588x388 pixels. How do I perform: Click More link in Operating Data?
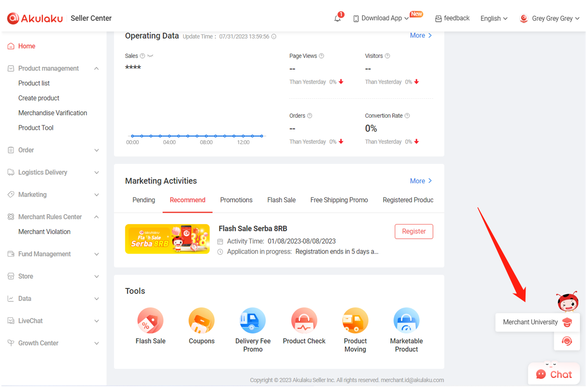[421, 35]
